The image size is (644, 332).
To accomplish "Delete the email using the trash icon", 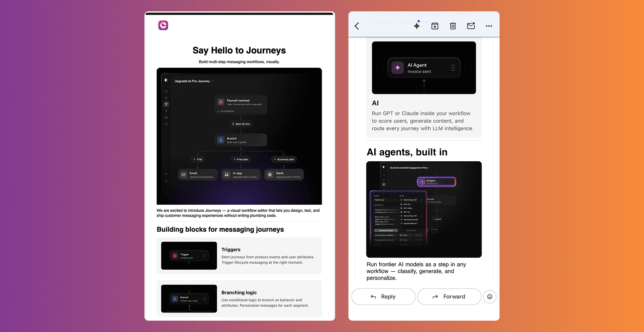I will 453,26.
